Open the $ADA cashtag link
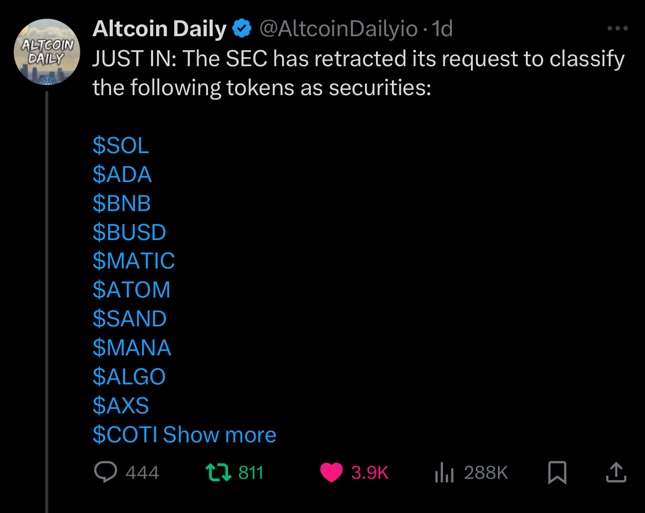The height and width of the screenshot is (513, 645). [x=122, y=174]
